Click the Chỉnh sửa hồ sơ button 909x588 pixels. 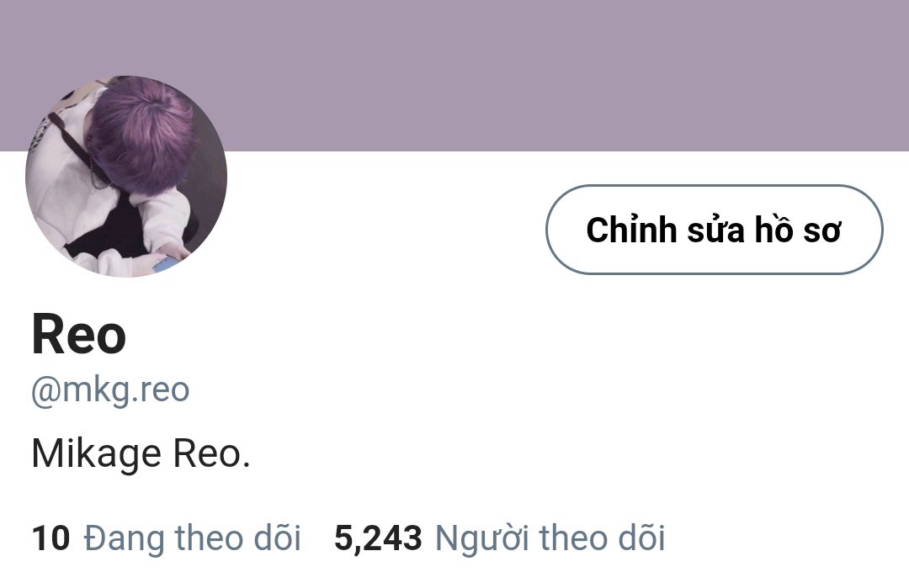click(x=715, y=230)
